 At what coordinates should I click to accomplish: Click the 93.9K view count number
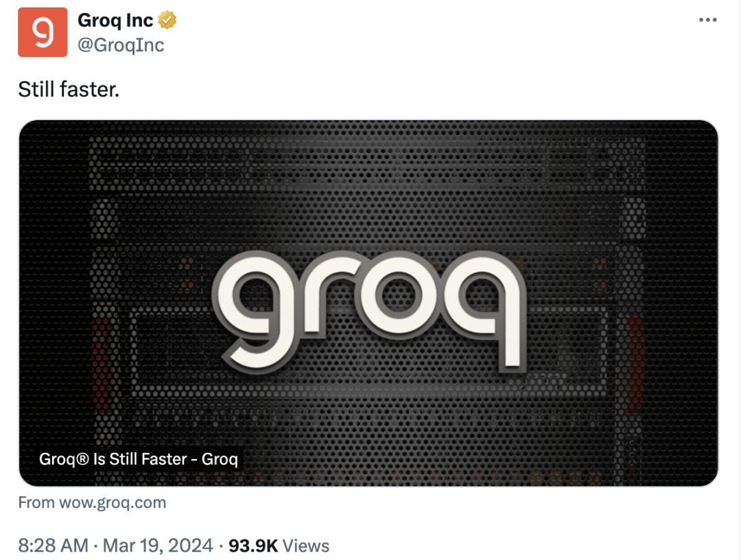click(252, 546)
